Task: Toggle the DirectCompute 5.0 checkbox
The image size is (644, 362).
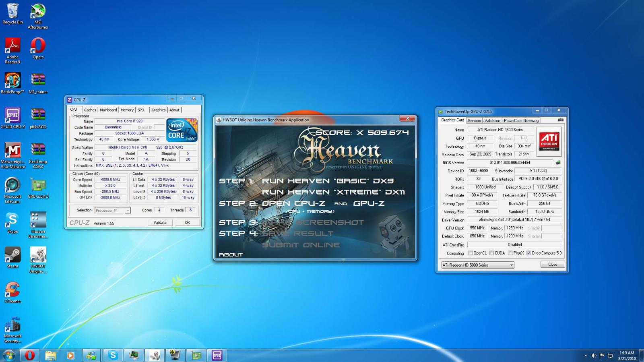Action: point(528,253)
